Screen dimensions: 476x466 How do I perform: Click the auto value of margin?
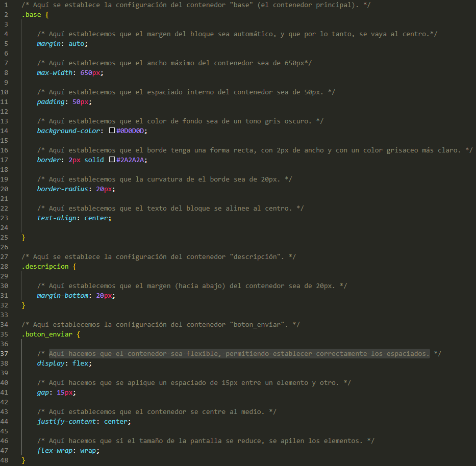pos(76,44)
